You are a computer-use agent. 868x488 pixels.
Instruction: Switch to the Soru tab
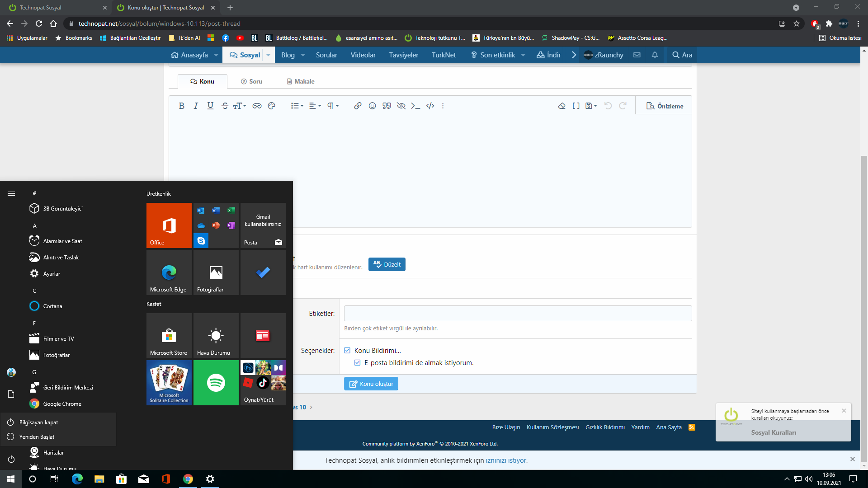pyautogui.click(x=251, y=81)
